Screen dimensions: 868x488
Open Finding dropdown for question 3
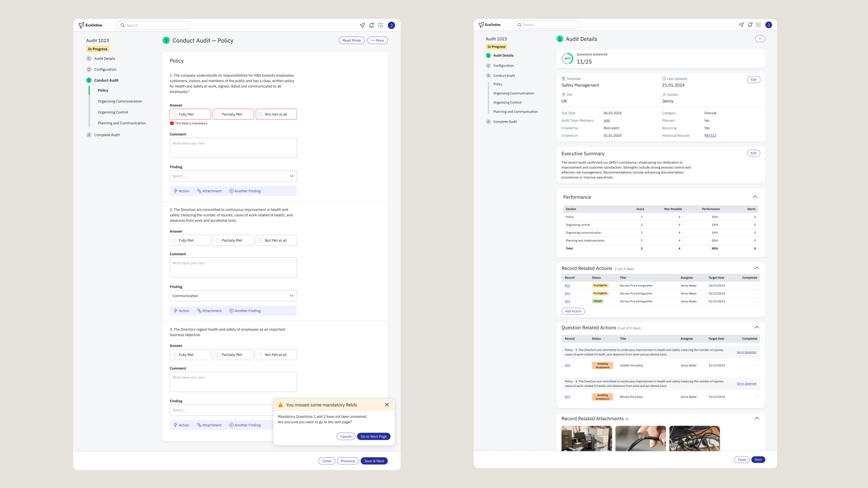(x=222, y=410)
